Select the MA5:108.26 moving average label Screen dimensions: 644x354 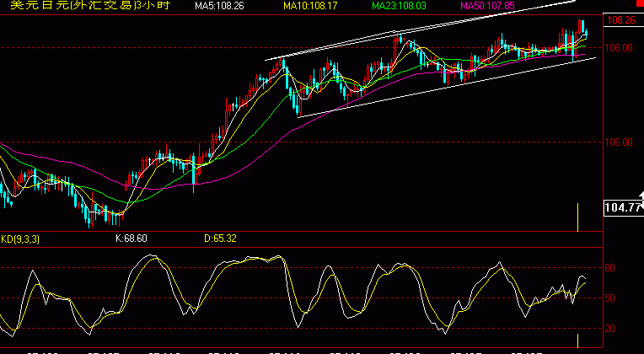(x=219, y=6)
